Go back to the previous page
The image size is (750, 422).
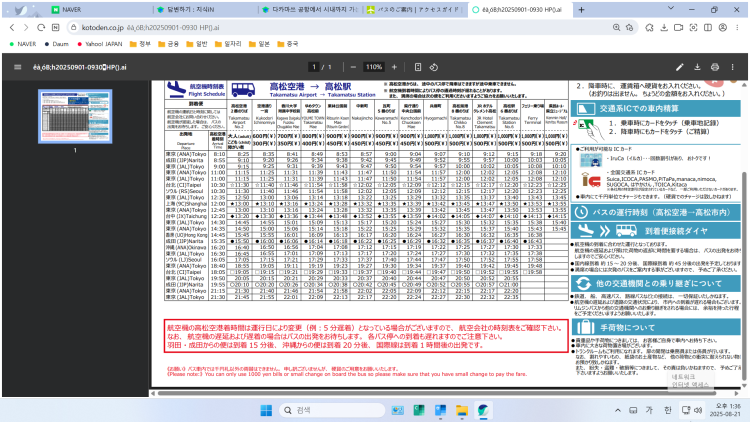coord(12,28)
